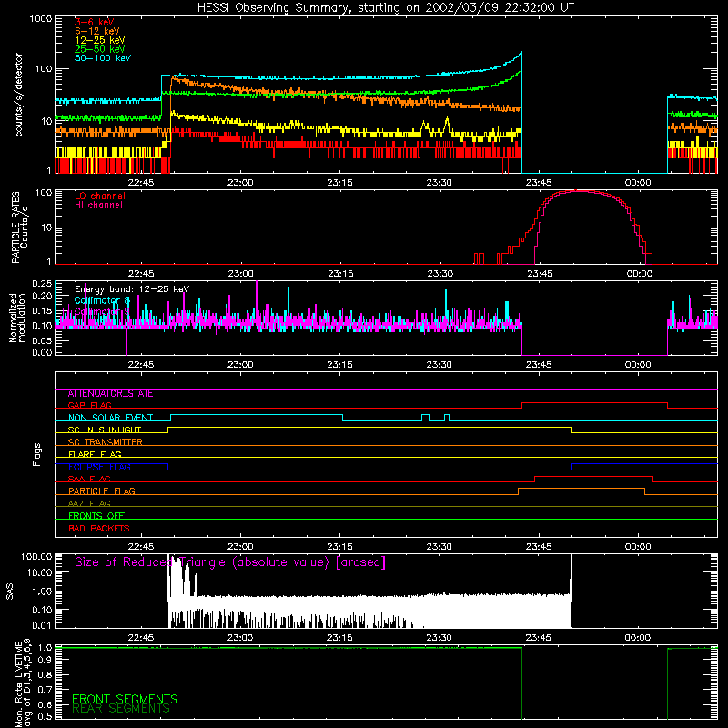Click the 23:30 tick below the SAS panel
Screen dimensions: 728x728
[439, 638]
